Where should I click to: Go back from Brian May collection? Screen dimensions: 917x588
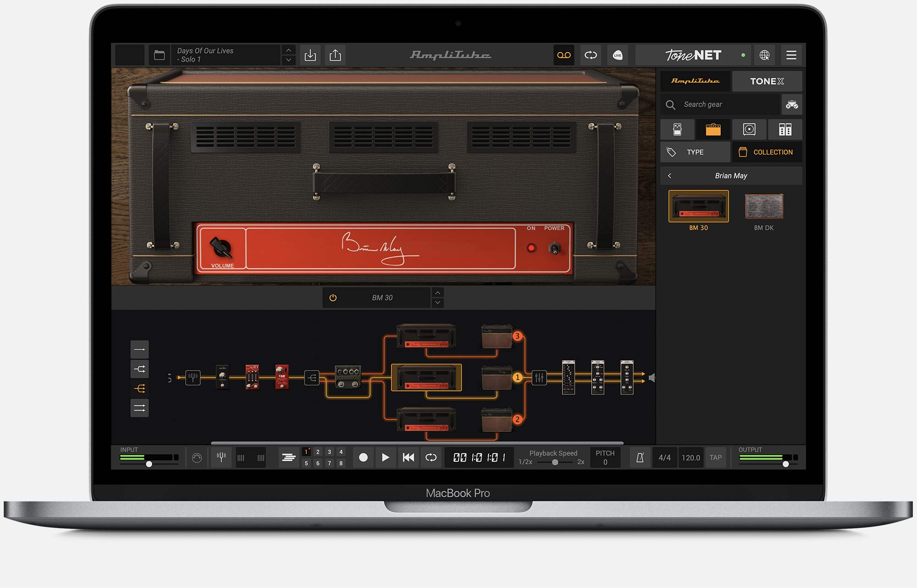(669, 176)
